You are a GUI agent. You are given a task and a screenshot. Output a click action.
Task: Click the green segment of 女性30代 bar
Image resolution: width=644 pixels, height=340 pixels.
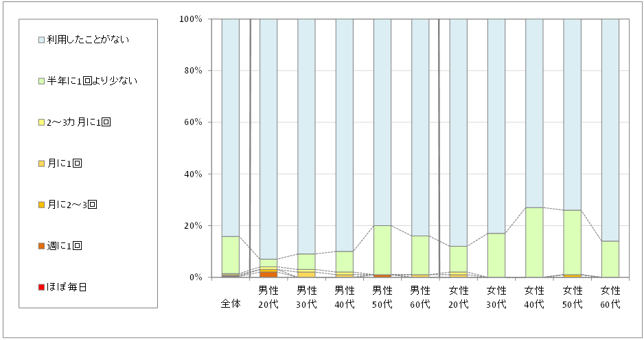point(496,255)
